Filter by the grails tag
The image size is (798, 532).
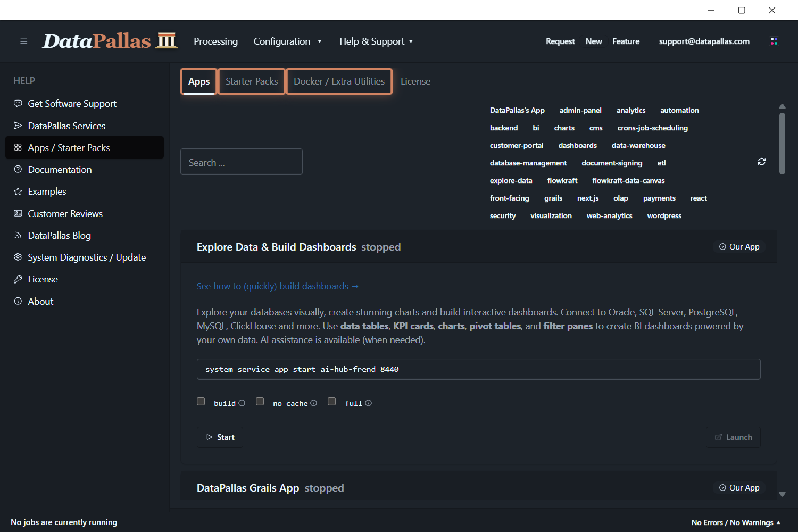coord(553,198)
